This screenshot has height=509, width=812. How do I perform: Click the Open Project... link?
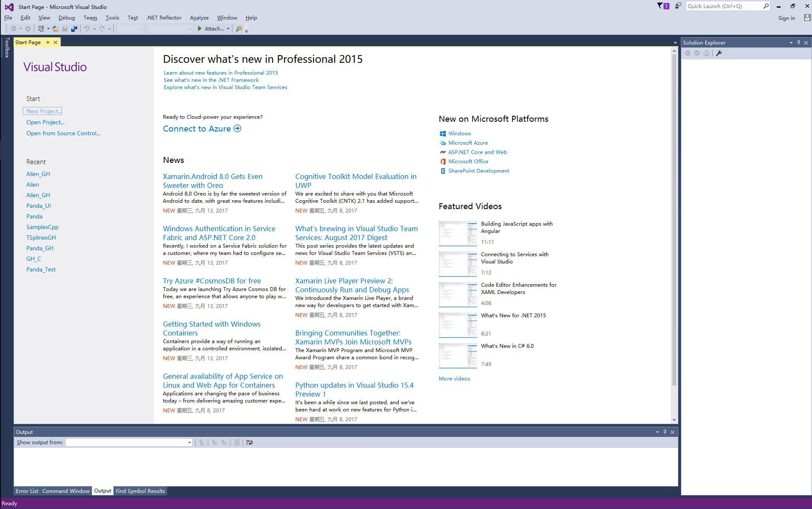coord(45,122)
